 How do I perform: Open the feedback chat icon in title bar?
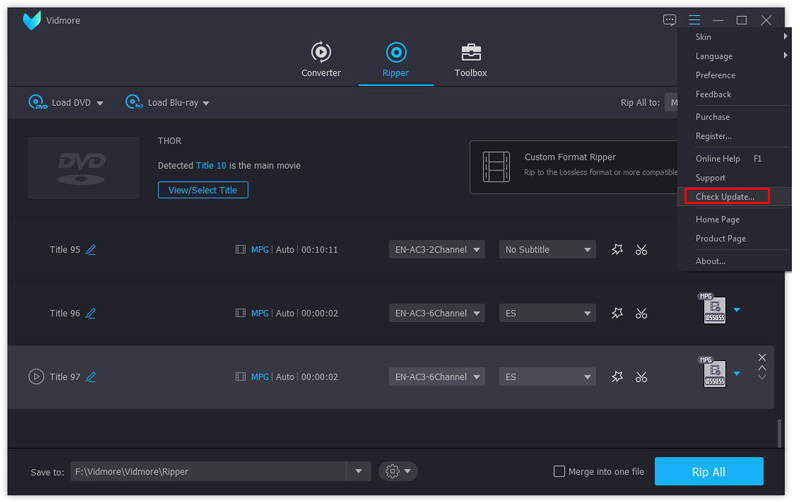click(669, 20)
